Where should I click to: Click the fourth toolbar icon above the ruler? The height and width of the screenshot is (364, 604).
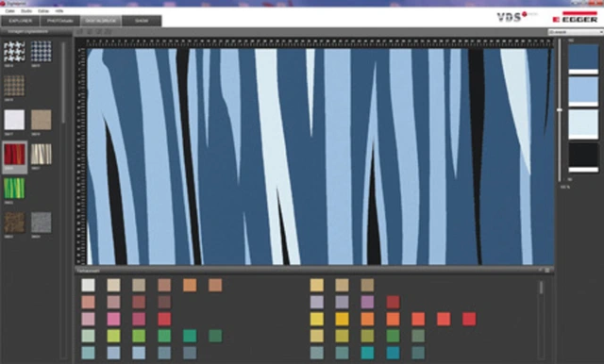coord(108,32)
